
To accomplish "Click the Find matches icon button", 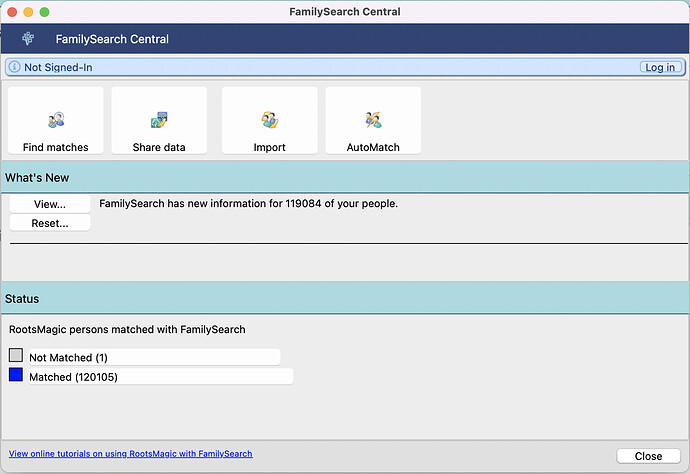I will (55, 121).
